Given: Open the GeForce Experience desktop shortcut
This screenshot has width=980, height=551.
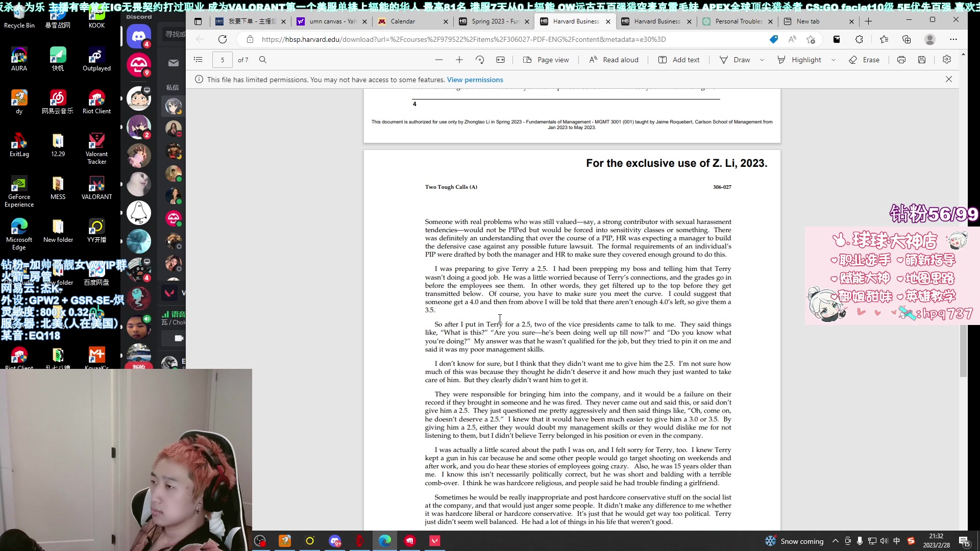Looking at the screenshot, I should coord(19,191).
